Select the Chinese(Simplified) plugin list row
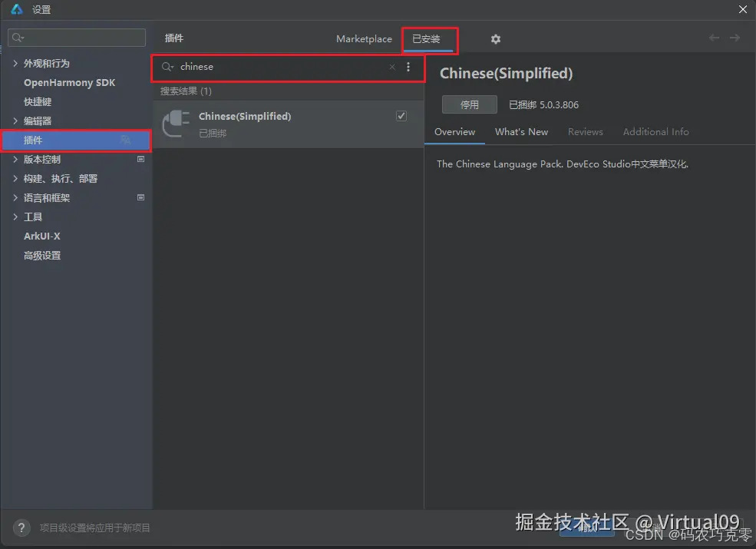The width and height of the screenshot is (756, 549). [289, 124]
